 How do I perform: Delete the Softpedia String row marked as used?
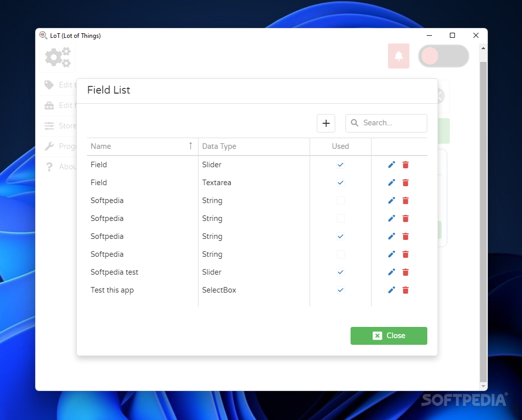(x=405, y=236)
